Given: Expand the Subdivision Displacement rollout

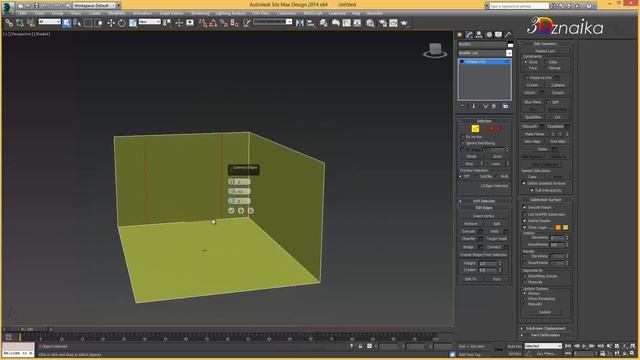Looking at the screenshot, I should click(x=546, y=329).
